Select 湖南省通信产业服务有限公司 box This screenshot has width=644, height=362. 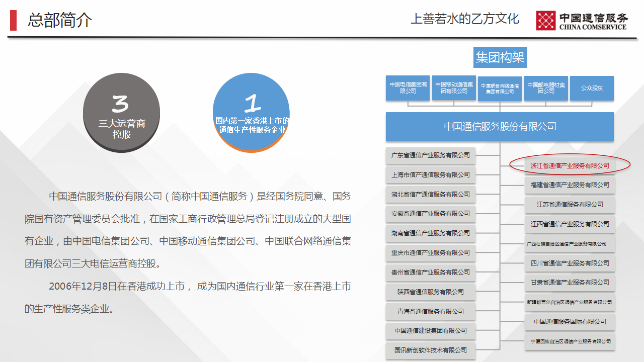[x=431, y=233]
